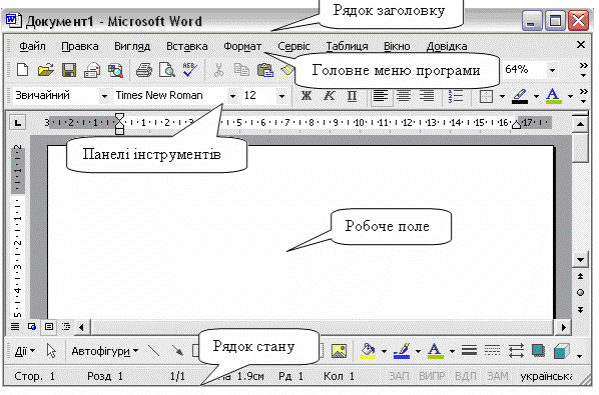Open the Автофігури shapes menu
The width and height of the screenshot is (599, 395).
click(104, 351)
